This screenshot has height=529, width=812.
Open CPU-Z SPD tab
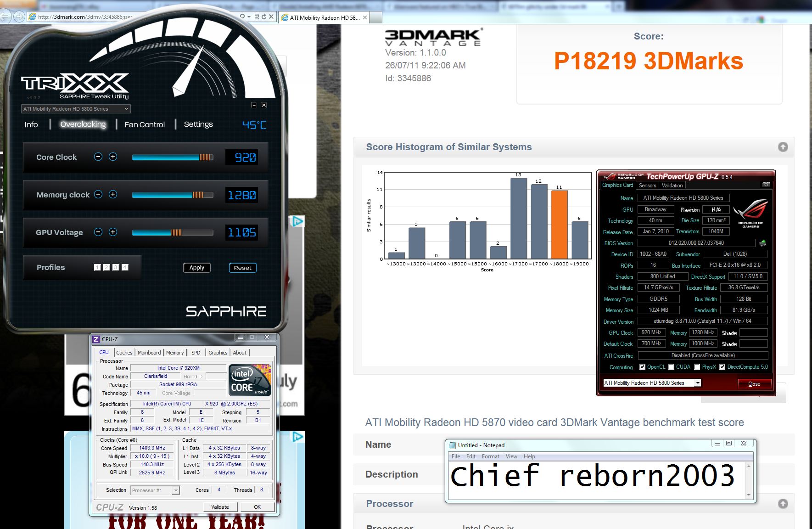point(196,353)
